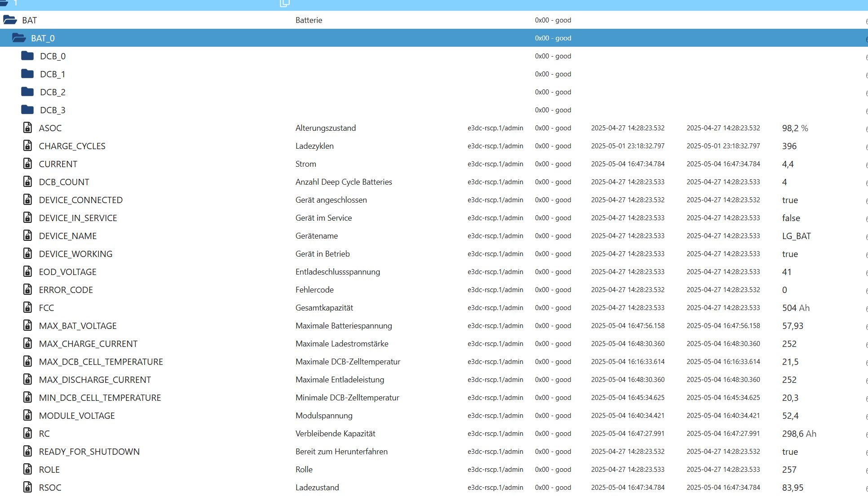Click the FCC state file icon
The height and width of the screenshot is (497, 868).
[x=27, y=308]
